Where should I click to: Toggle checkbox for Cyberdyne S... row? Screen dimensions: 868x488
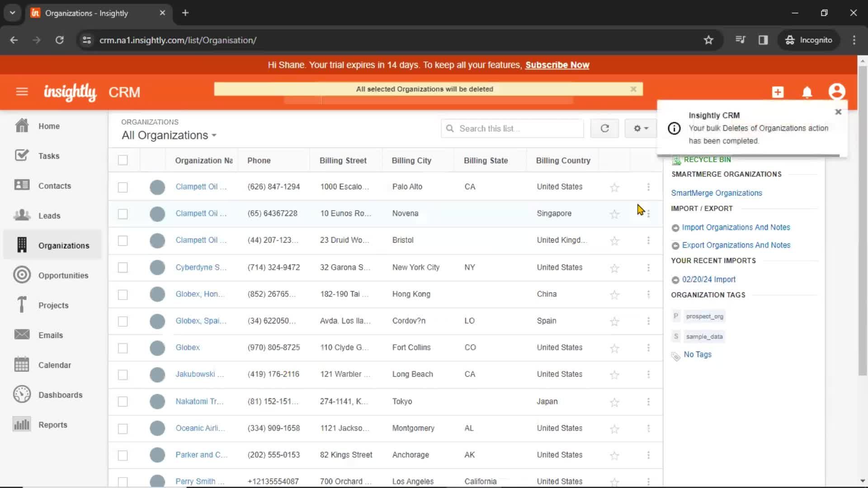tap(122, 267)
